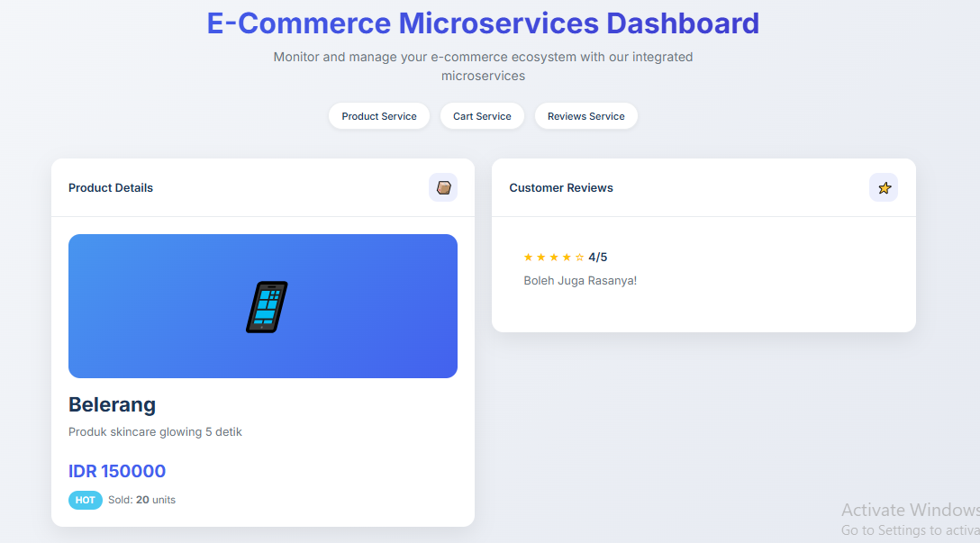Click the first star in the review rating
Viewport: 980px width, 543px height.
click(x=529, y=258)
